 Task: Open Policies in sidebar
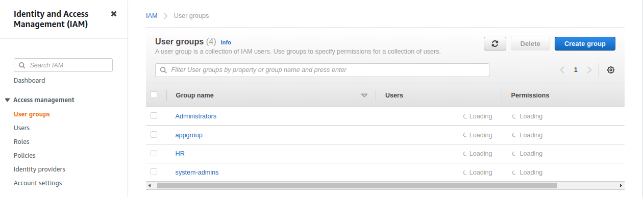24,156
